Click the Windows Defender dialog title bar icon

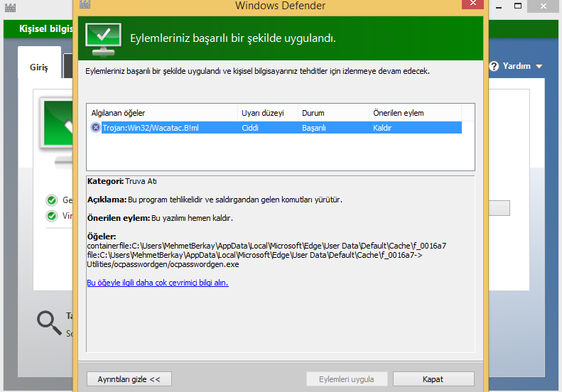coord(85,4)
